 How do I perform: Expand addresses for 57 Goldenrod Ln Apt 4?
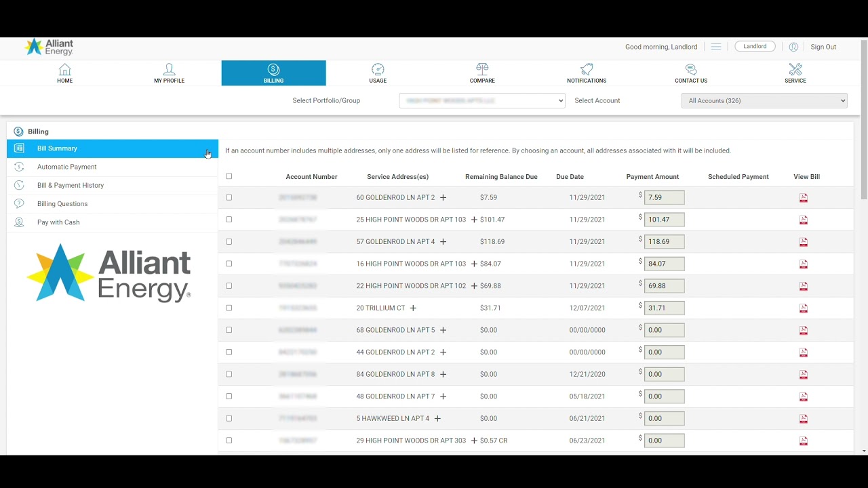tap(443, 241)
